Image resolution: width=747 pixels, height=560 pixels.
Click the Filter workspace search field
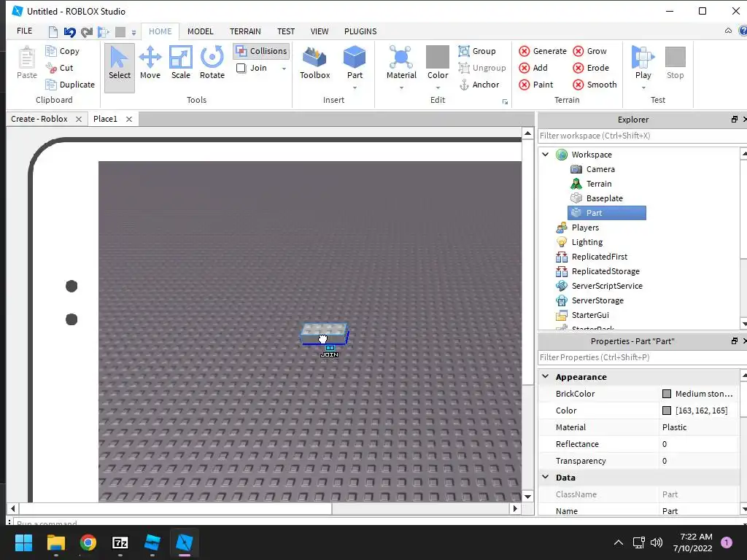click(642, 136)
